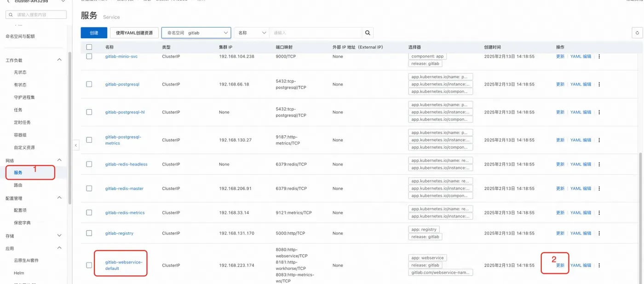Open 定时任务 in the sidebar
This screenshot has width=644, height=284.
(23, 122)
